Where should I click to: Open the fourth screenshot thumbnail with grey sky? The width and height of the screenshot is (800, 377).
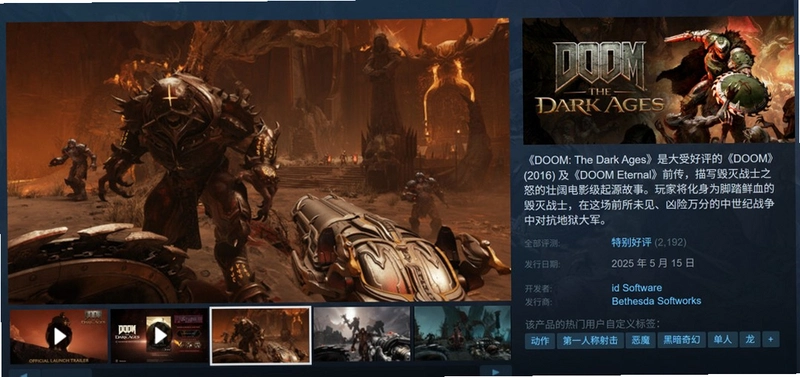[362, 334]
